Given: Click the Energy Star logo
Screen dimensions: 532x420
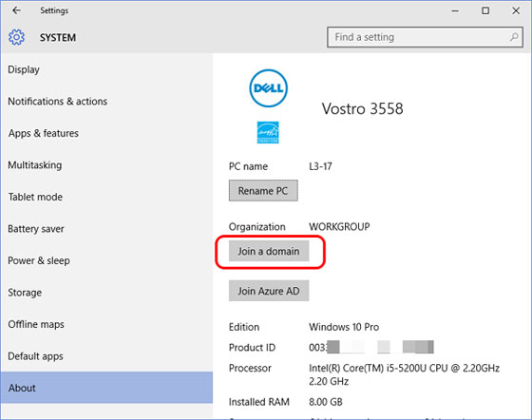Looking at the screenshot, I should coord(268,132).
